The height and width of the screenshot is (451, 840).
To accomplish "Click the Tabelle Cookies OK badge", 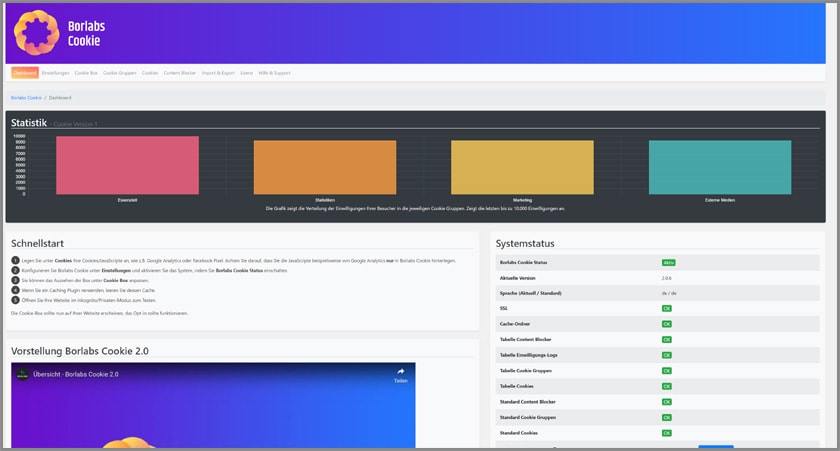I will point(666,386).
